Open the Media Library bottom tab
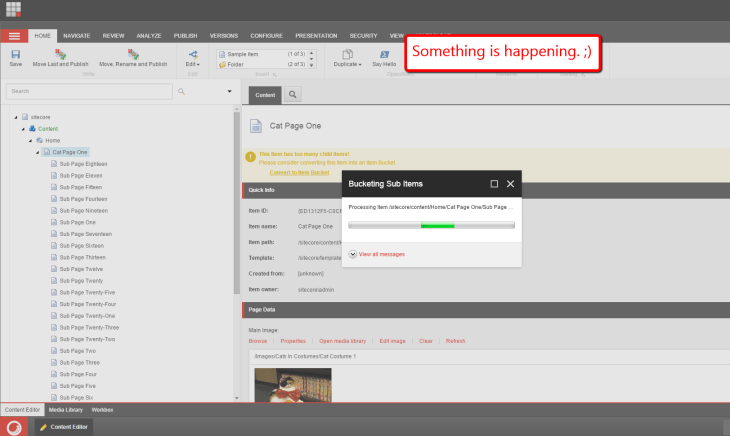 tap(66, 410)
